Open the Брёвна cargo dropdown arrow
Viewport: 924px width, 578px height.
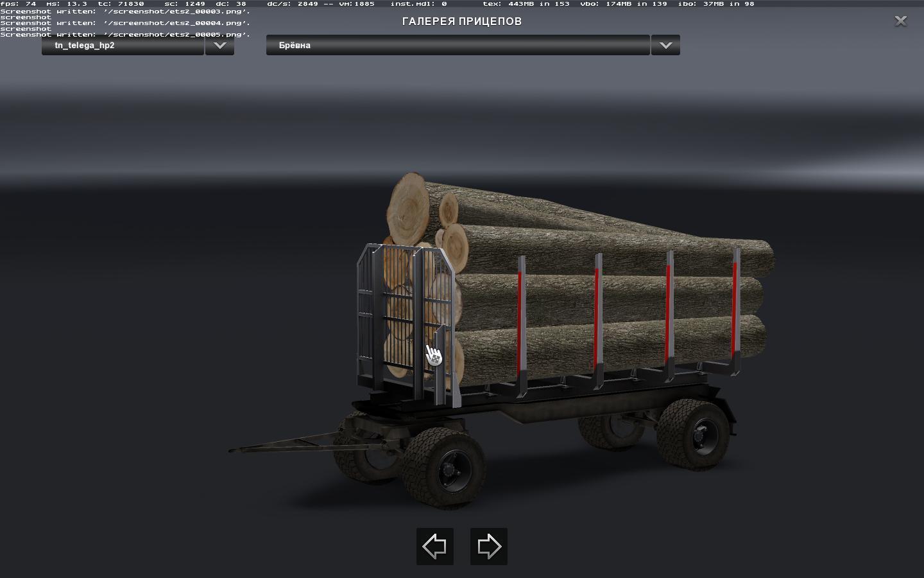tap(665, 46)
